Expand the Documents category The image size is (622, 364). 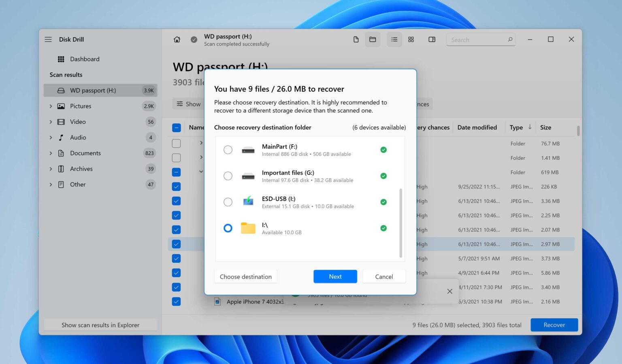tap(51, 153)
